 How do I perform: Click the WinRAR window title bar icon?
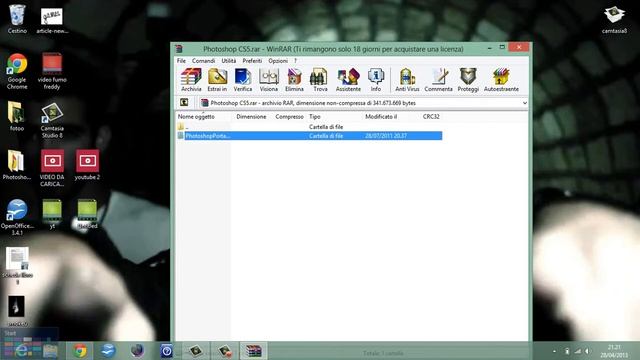pyautogui.click(x=179, y=49)
